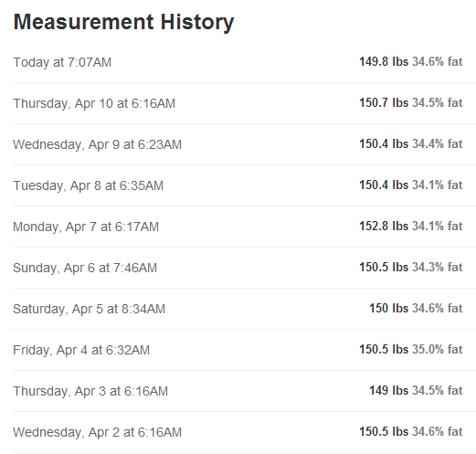Open Tuesday, Apr 8 at 6:35AM entry
Screen dimensions: 476x454
pos(244,185)
